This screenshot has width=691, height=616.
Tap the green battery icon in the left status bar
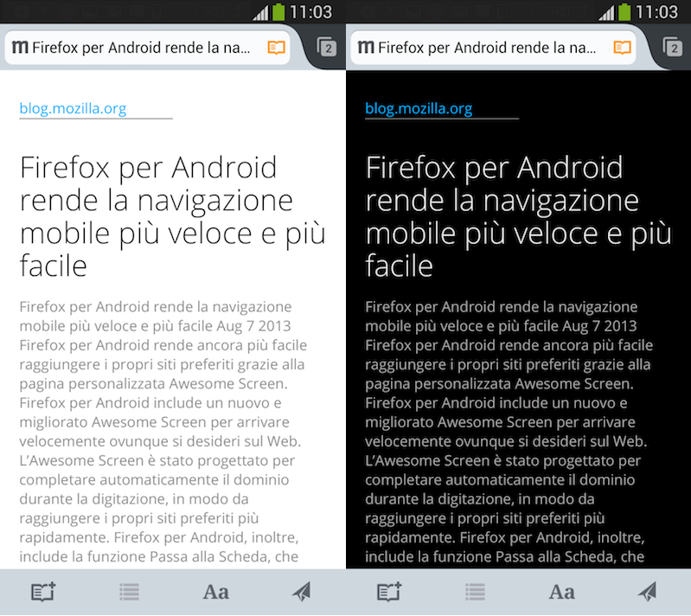(x=278, y=11)
